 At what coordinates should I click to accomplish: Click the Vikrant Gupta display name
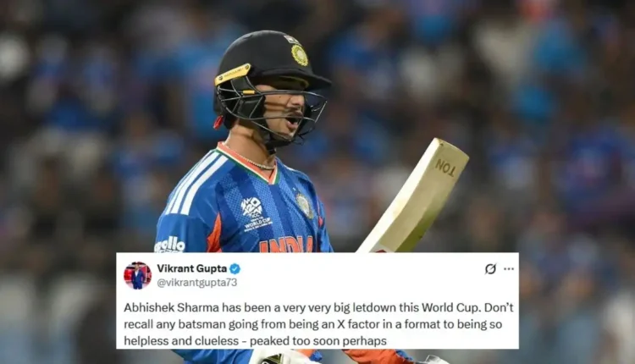pyautogui.click(x=192, y=268)
